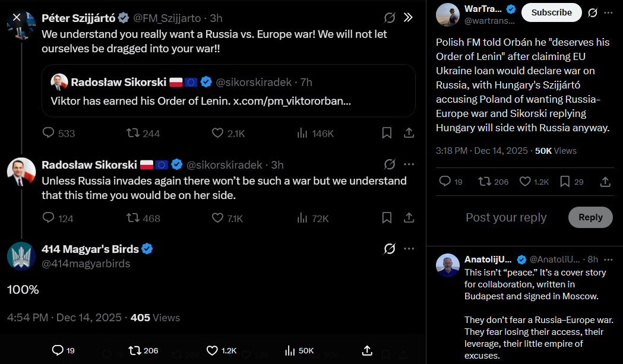Collapse the sidebar with the double chevron
The width and height of the screenshot is (623, 364).
(x=408, y=17)
